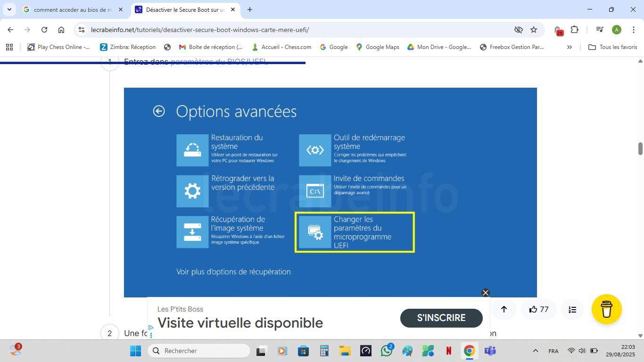Switch to the 'comment acceder au bios' tab

point(73,9)
